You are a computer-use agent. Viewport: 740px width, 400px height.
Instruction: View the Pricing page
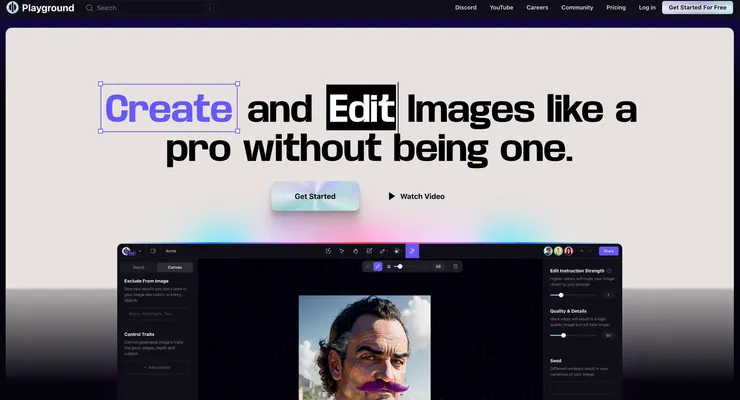(x=616, y=8)
